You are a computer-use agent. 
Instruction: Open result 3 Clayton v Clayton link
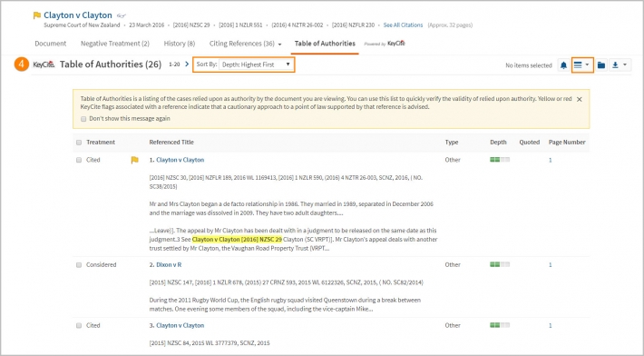point(181,325)
